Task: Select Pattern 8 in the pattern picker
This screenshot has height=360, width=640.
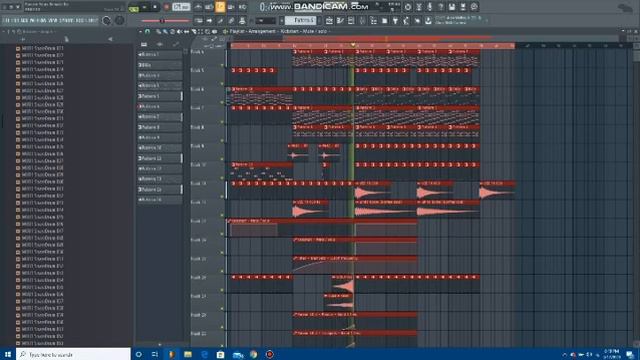Action: 160,127
